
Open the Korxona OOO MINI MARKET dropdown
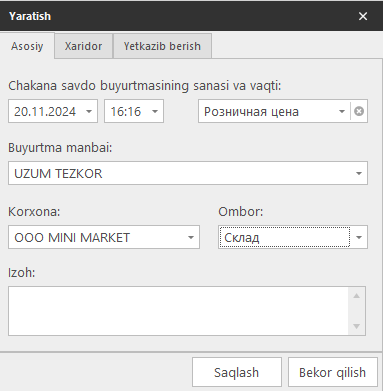(191, 237)
